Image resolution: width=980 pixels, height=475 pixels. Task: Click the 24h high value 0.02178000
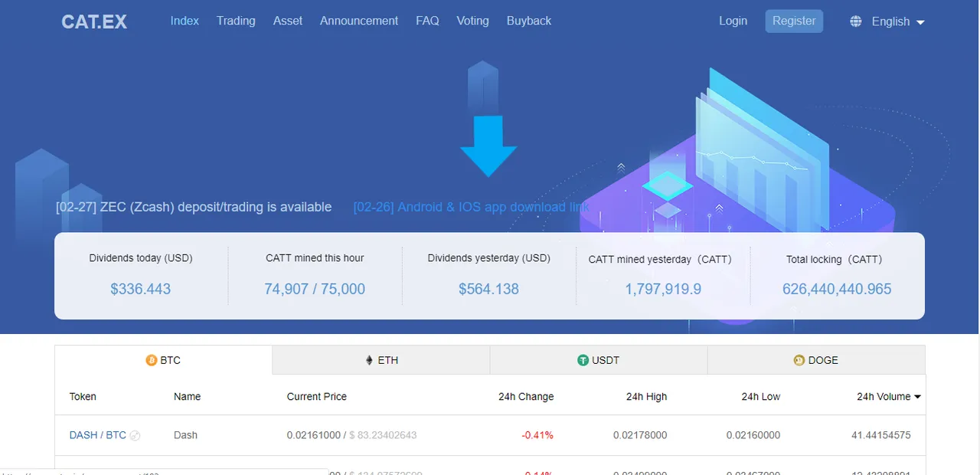640,435
